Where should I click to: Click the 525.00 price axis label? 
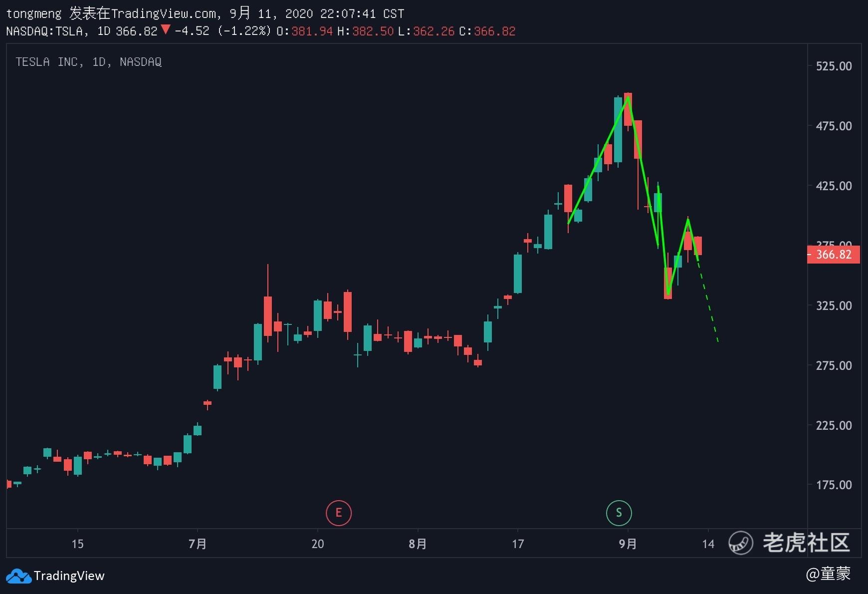834,66
